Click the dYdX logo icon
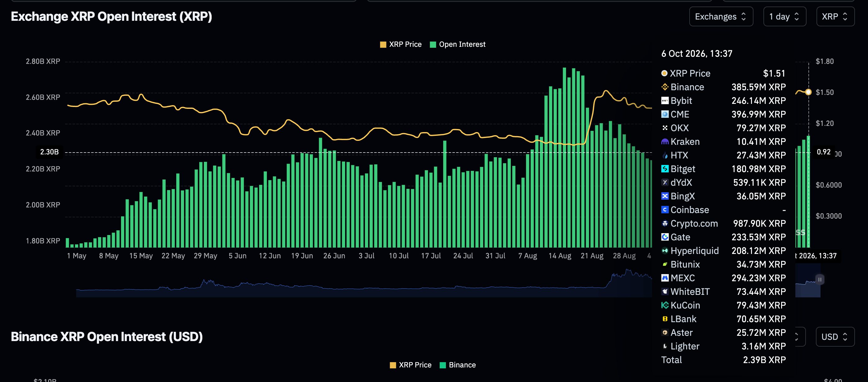The image size is (868, 382). (664, 182)
